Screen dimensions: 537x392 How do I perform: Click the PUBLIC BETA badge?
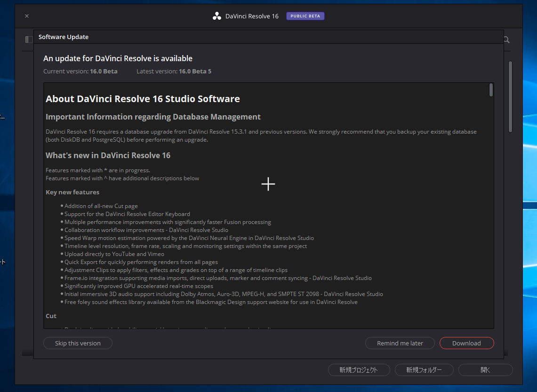point(305,16)
